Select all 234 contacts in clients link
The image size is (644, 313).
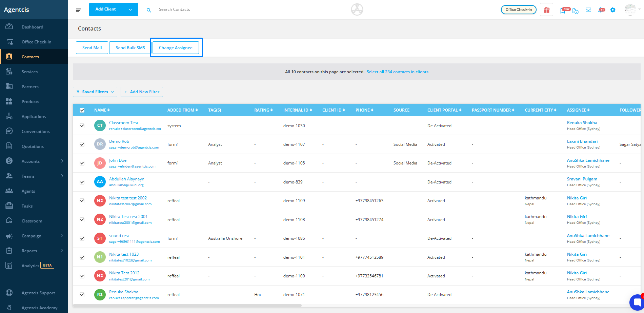397,72
